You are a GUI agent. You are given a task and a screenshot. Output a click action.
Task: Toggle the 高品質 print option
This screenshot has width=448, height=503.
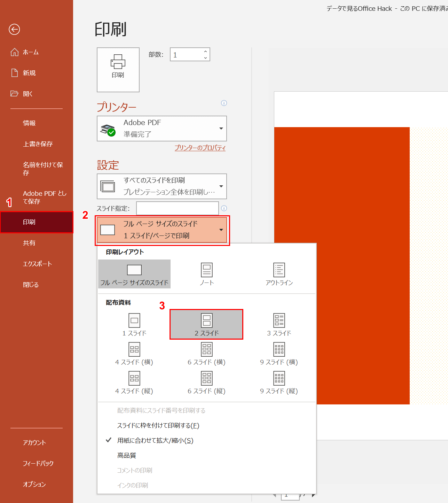pyautogui.click(x=207, y=455)
